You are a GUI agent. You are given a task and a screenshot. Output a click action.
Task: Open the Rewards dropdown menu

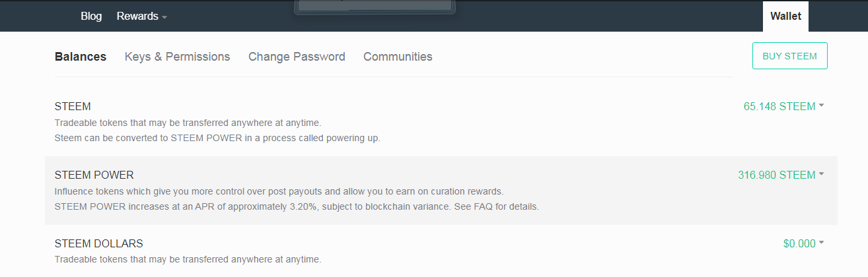click(x=141, y=16)
